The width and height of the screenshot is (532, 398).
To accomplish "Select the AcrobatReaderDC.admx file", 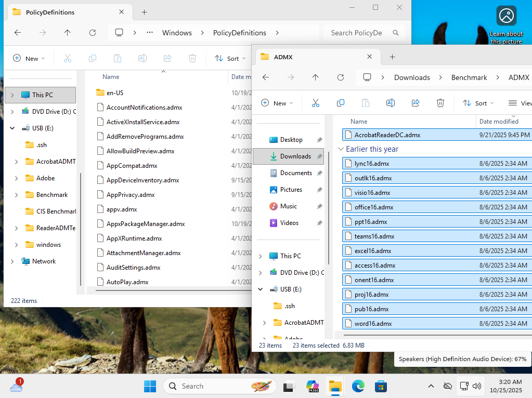I will (x=387, y=135).
